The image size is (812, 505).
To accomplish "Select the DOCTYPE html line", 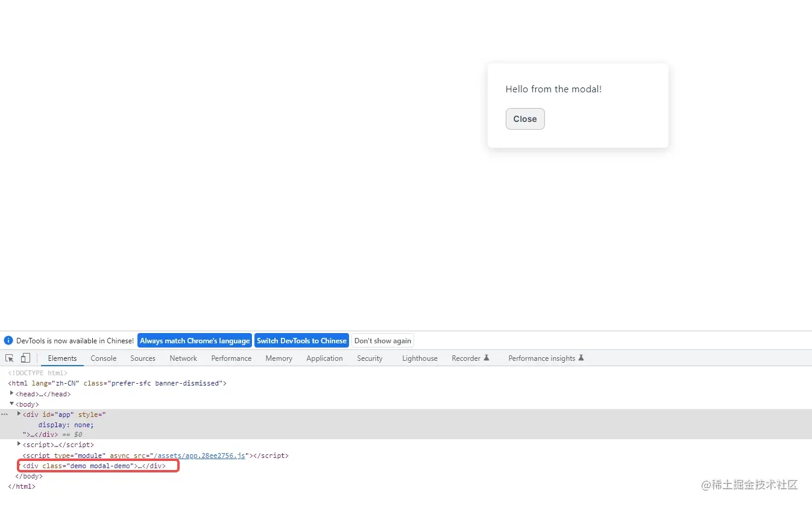I will 38,373.
